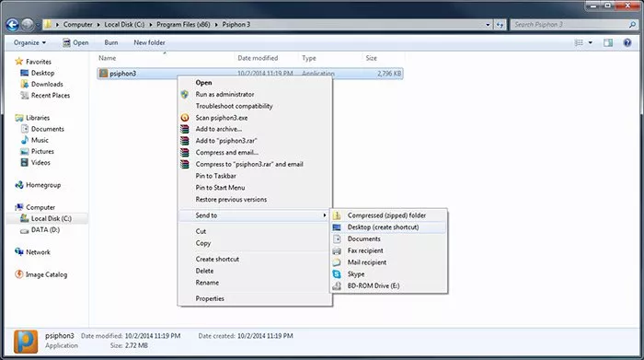This screenshot has height=360, width=644.
Task: Click the Forward navigation arrow
Action: coord(28,25)
